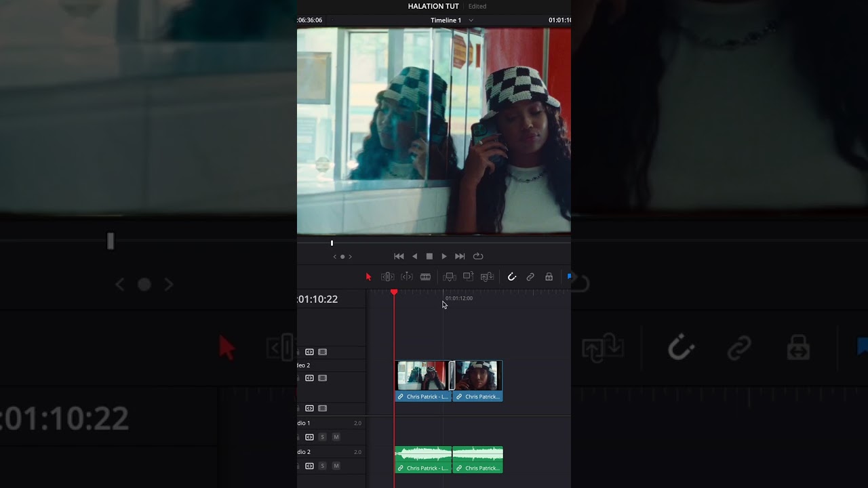
Task: Solo the Audio 1 track
Action: point(322,437)
